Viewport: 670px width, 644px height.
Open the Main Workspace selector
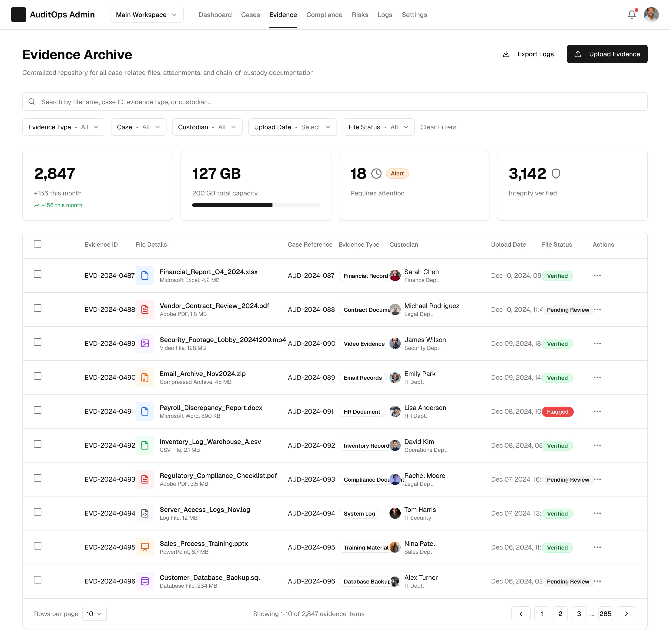[147, 15]
